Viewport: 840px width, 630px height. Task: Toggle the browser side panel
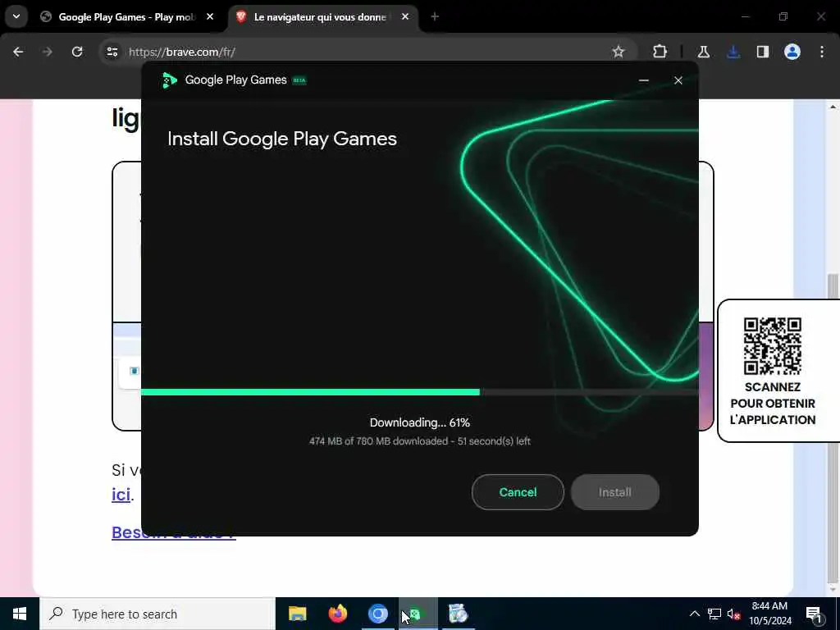763,52
